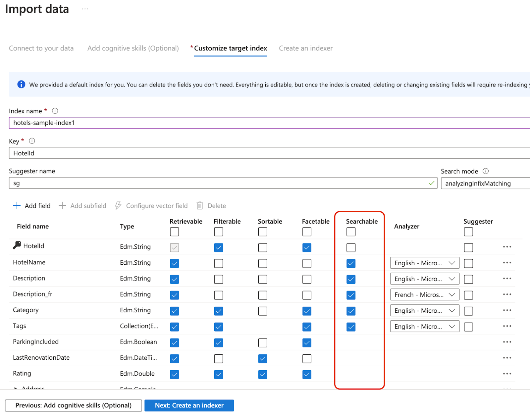The height and width of the screenshot is (420, 530).
Task: Uncheck Searchable for the Description field
Action: click(x=351, y=279)
